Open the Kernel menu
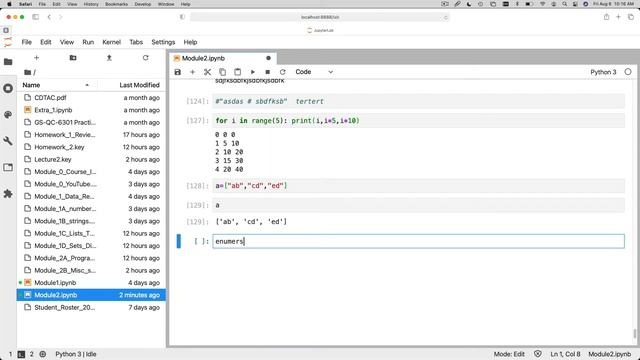 tap(111, 42)
